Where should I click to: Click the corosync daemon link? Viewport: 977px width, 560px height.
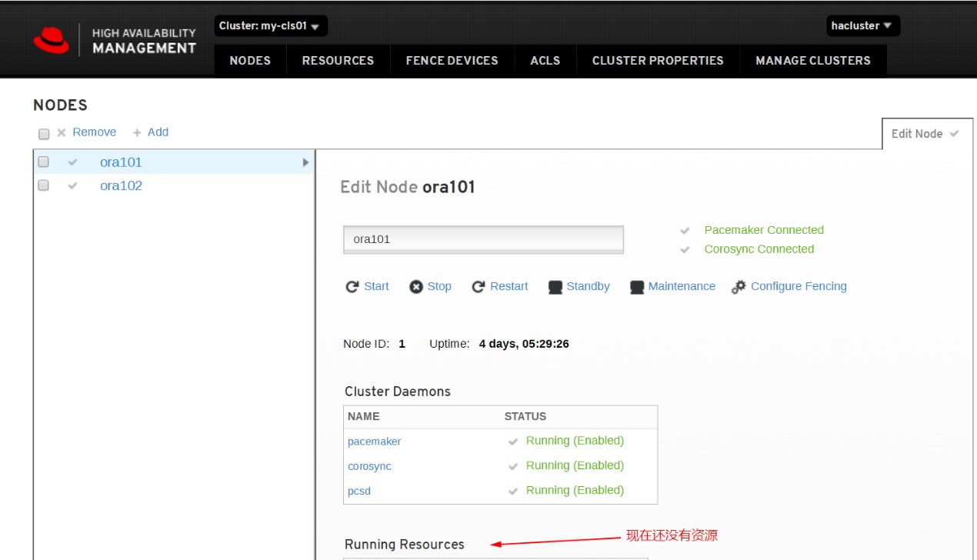[x=369, y=465]
